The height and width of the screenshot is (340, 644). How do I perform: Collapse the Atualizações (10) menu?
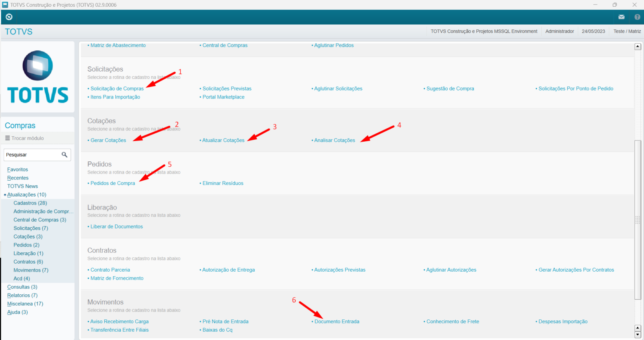pyautogui.click(x=27, y=195)
